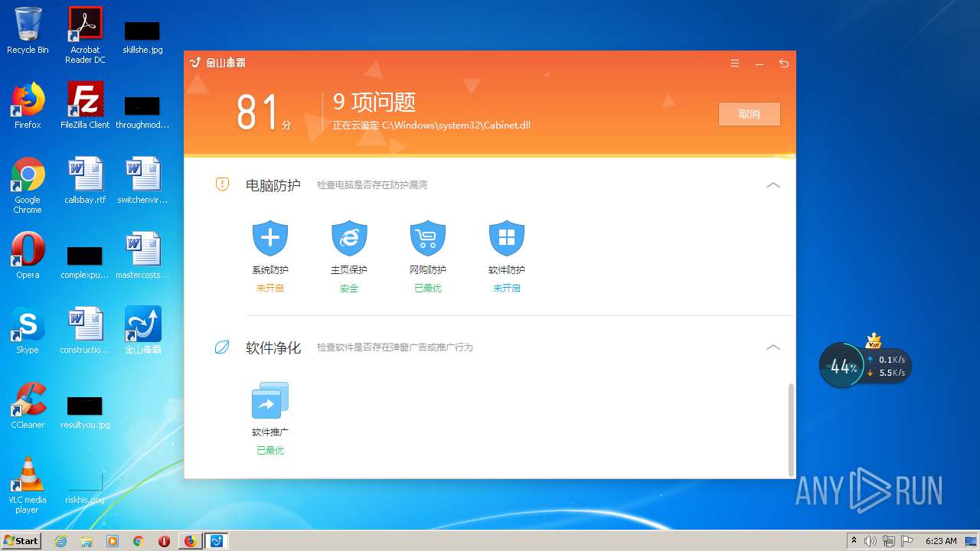The image size is (980, 551).
Task: Open Windows Media Player taskbar icon
Action: [113, 541]
